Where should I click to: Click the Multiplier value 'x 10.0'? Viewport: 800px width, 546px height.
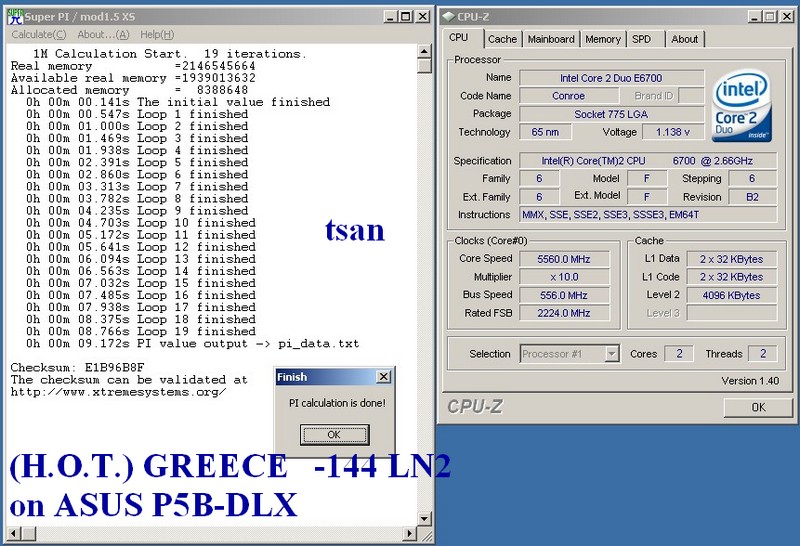tap(564, 277)
